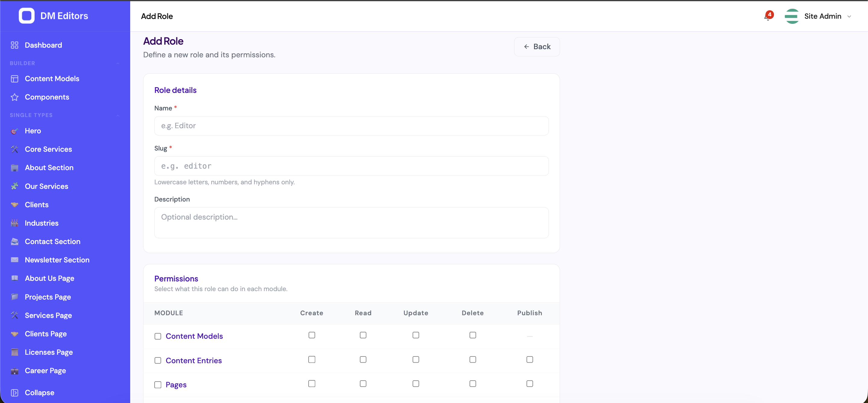Viewport: 868px width, 403px height.
Task: Click the Site Admin user name
Action: 822,16
